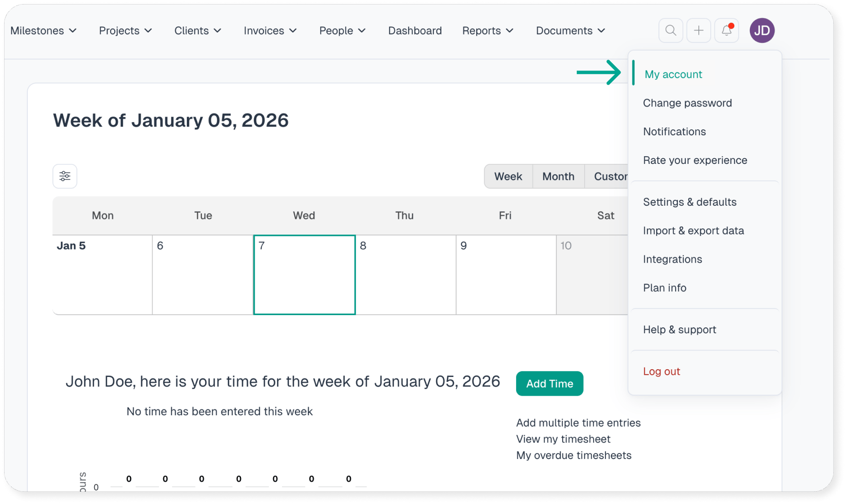Switch calendar to Month view
Viewport: 846px width, 504px height.
pos(558,176)
